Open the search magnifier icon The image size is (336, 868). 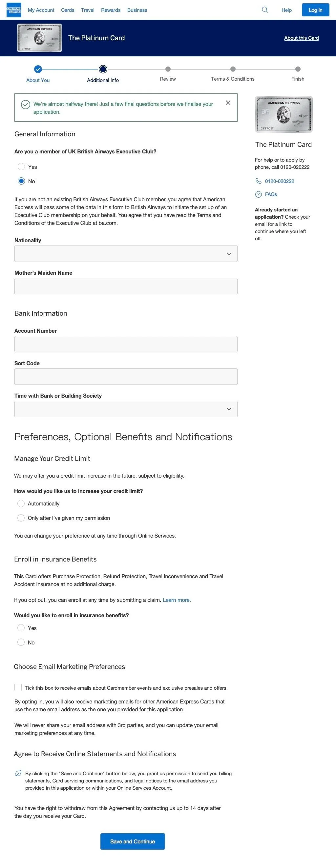click(265, 10)
